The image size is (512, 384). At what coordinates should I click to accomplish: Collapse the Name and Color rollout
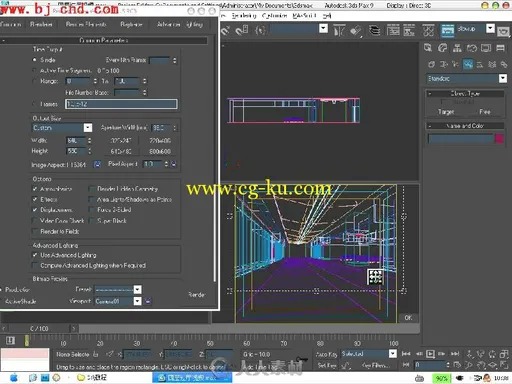click(465, 126)
